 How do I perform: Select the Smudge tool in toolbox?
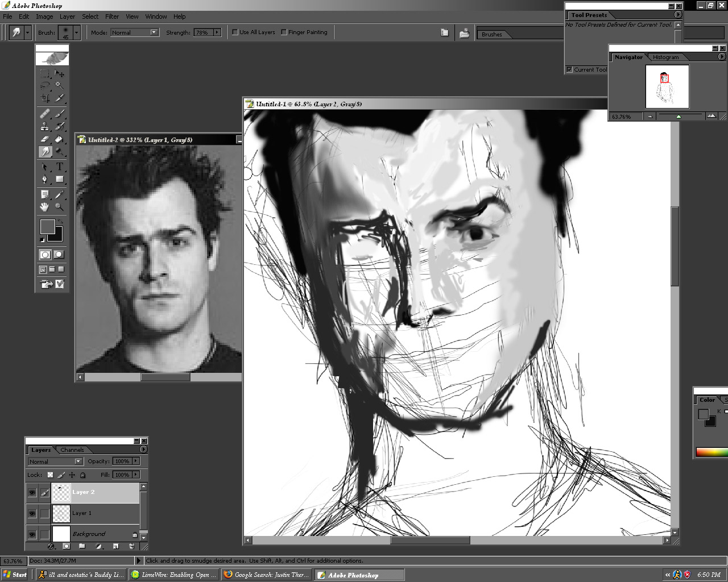(x=45, y=151)
